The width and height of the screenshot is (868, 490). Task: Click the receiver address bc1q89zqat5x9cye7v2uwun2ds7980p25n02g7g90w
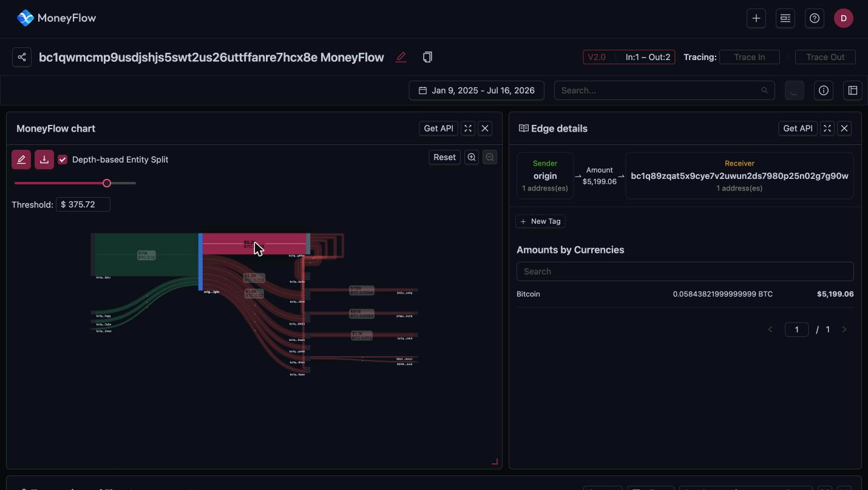tap(739, 176)
